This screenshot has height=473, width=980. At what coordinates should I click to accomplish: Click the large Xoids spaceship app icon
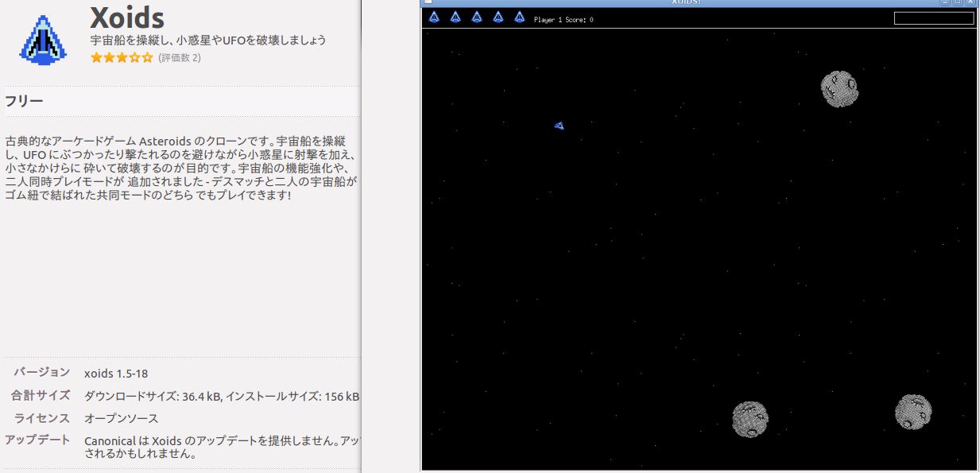43,39
